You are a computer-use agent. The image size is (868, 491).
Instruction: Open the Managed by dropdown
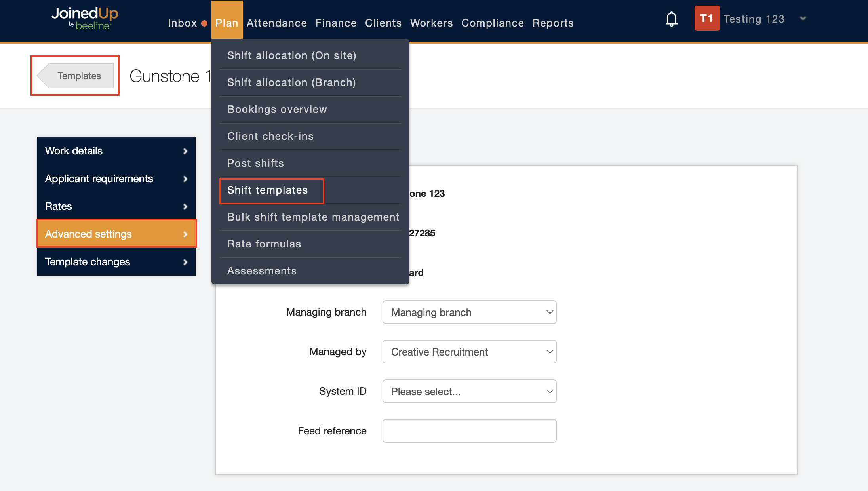(469, 352)
